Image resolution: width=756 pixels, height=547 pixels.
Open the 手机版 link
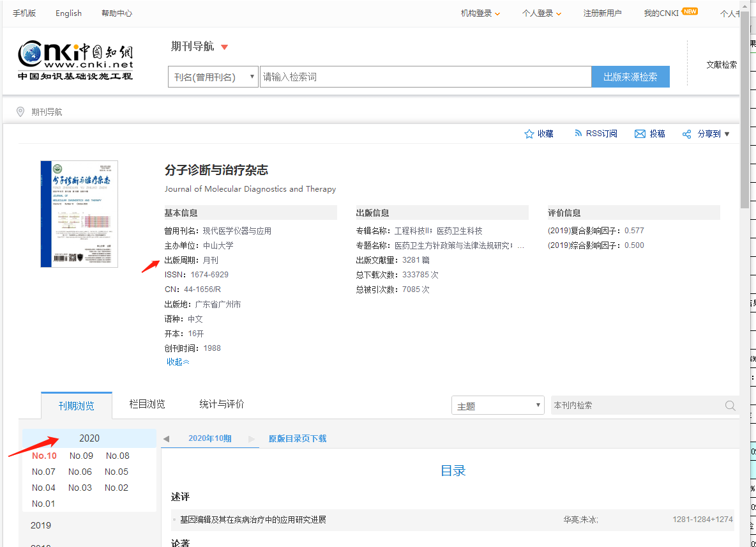[x=24, y=13]
